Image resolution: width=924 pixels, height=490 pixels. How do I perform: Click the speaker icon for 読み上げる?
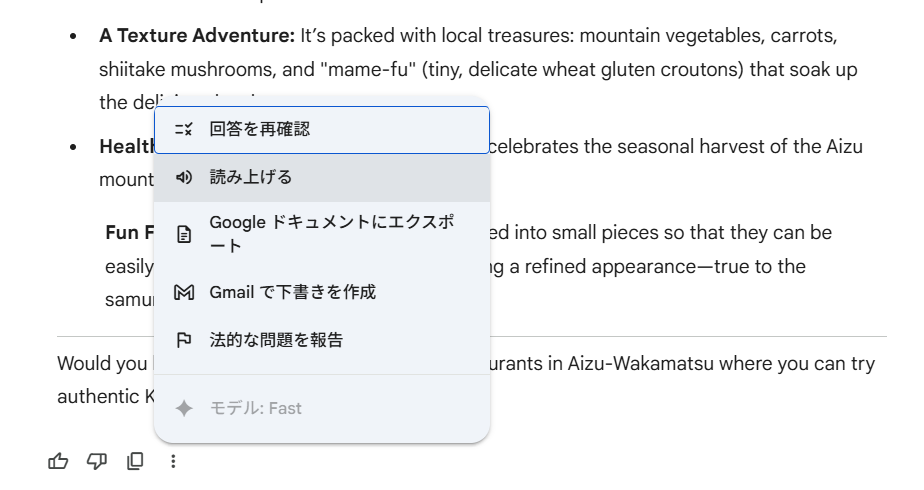point(183,177)
